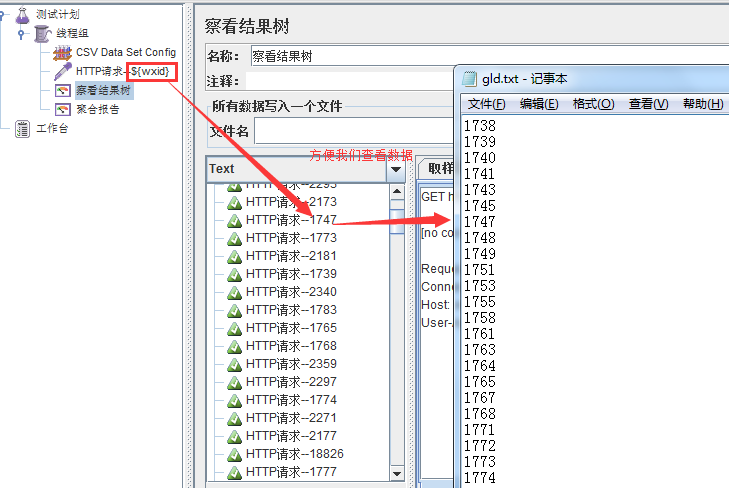Click the Host: line in request panel
The height and width of the screenshot is (488, 729).
[436, 305]
